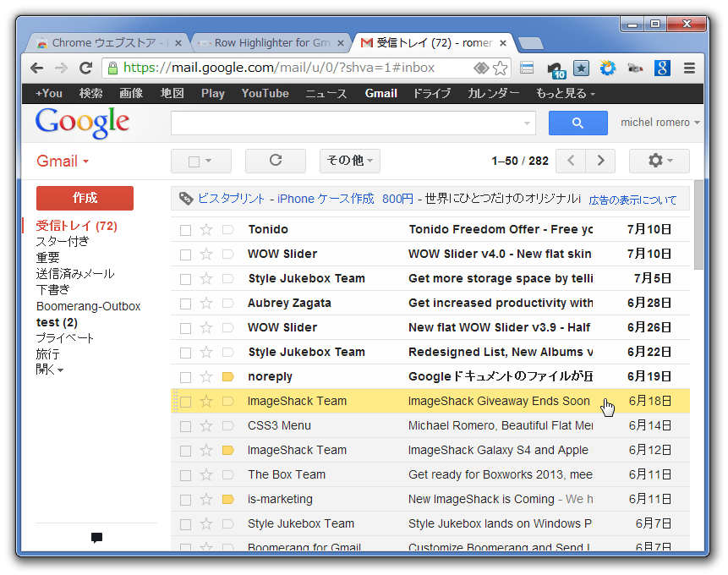728x575 pixels.
Task: Check The Box Team email checkbox
Action: coord(185,475)
